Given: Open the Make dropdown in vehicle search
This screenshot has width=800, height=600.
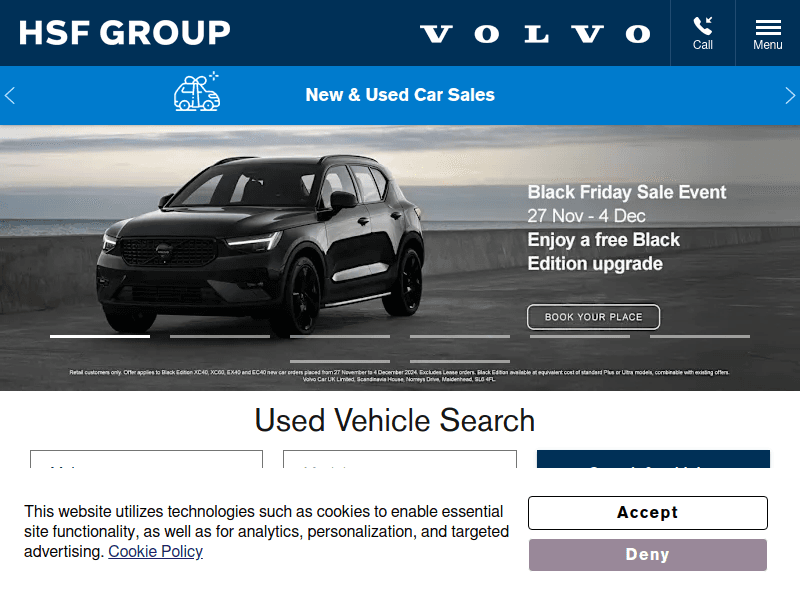Looking at the screenshot, I should pyautogui.click(x=146, y=459).
